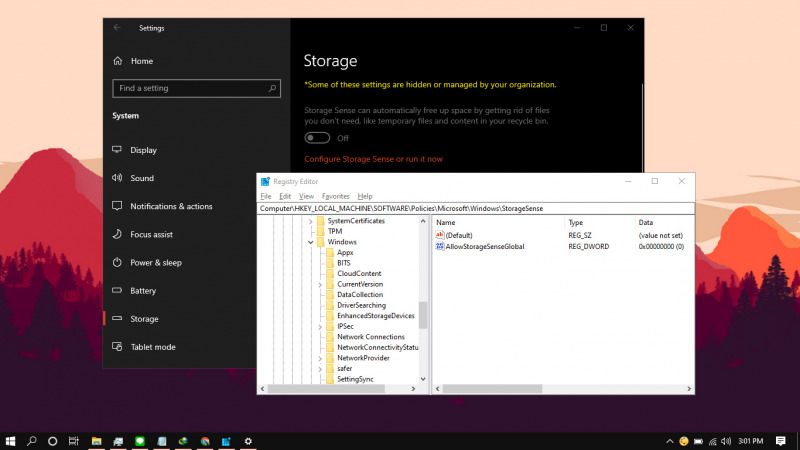This screenshot has height=450, width=800.
Task: Click the Sound speaker icon in sidebar
Action: coord(117,178)
